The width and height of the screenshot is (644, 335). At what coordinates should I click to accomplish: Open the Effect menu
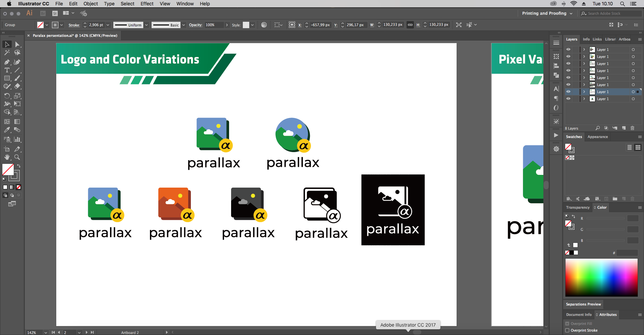[x=147, y=4]
